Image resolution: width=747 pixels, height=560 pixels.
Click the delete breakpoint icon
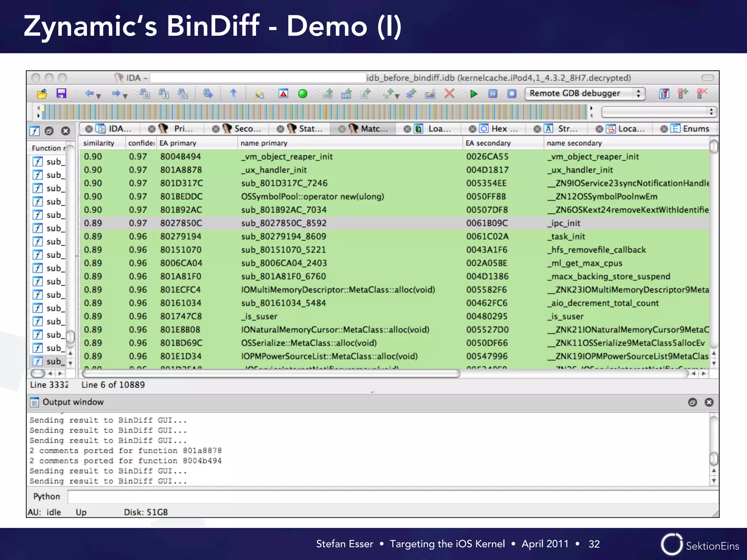pyautogui.click(x=702, y=93)
